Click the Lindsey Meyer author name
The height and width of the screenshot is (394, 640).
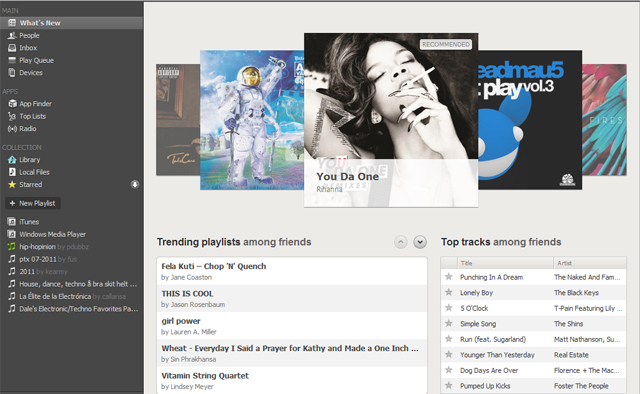click(x=191, y=387)
